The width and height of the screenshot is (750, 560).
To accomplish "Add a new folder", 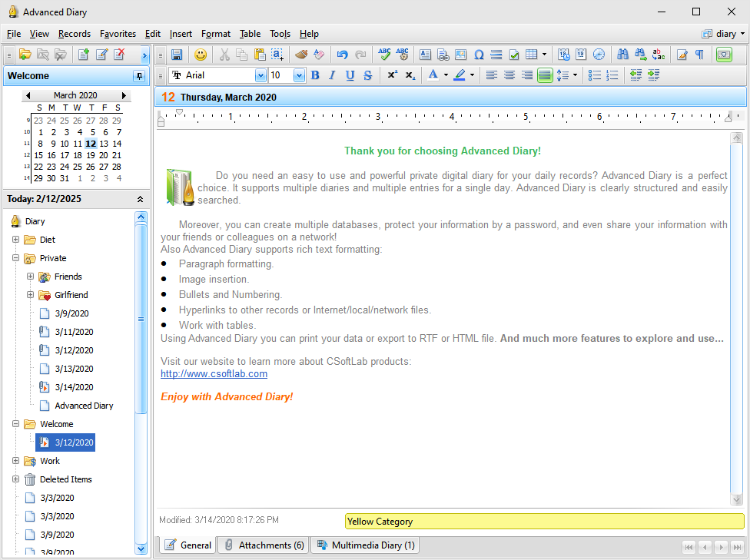I will coord(25,55).
